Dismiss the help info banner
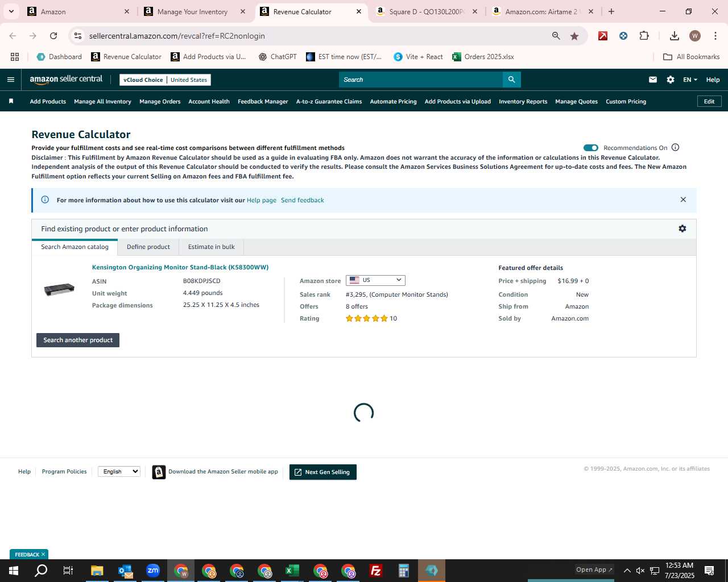Viewport: 728px width, 582px height. pos(683,199)
